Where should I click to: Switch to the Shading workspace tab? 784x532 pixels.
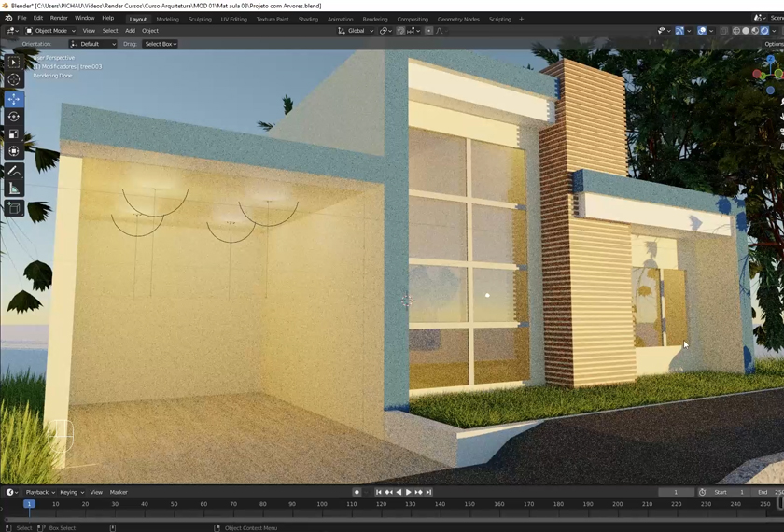308,19
